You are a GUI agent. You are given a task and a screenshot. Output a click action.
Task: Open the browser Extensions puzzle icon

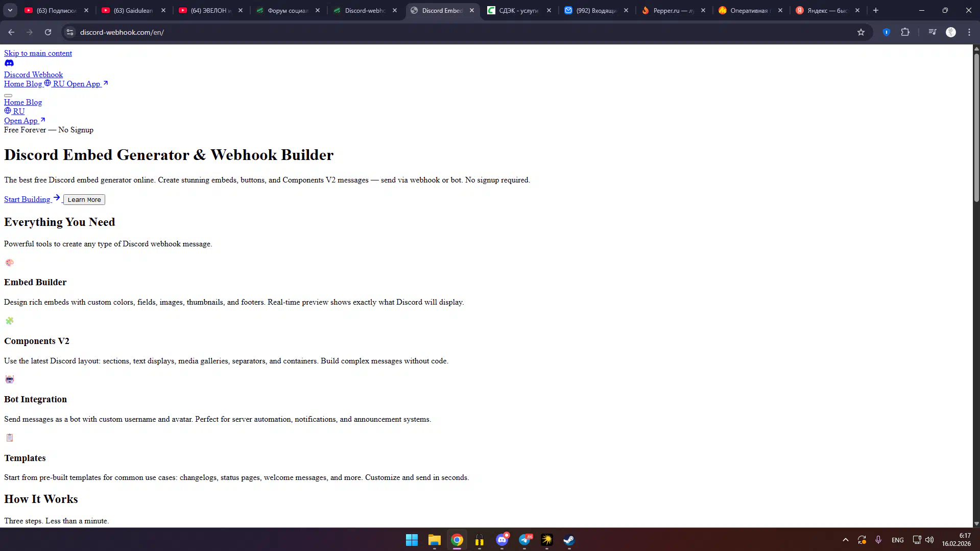tap(905, 32)
